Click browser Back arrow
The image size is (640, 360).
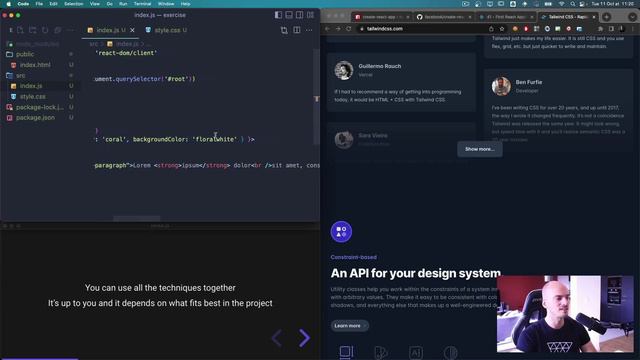tap(327, 29)
